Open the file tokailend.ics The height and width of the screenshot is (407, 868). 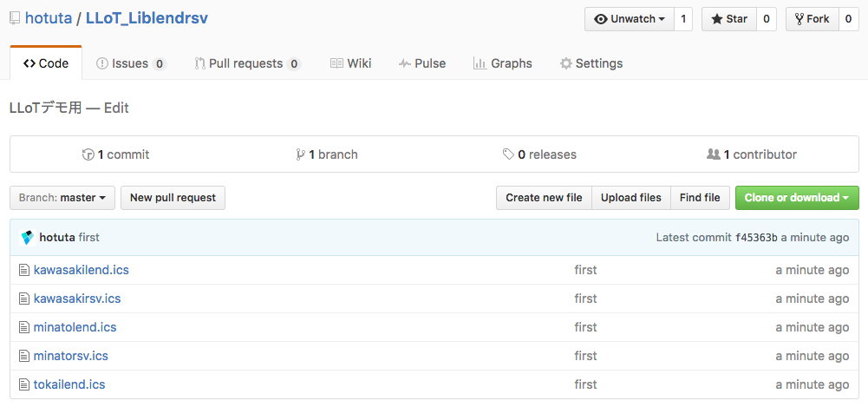tap(69, 384)
